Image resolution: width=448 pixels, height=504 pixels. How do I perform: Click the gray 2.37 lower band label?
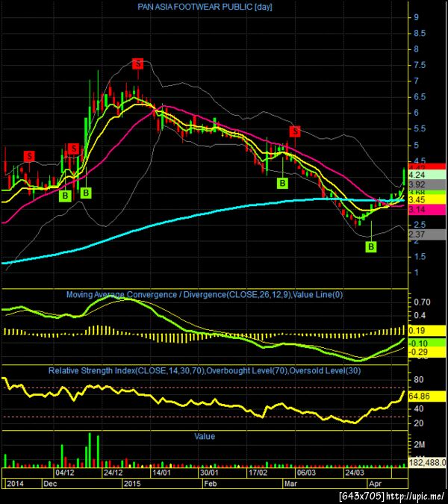[427, 234]
